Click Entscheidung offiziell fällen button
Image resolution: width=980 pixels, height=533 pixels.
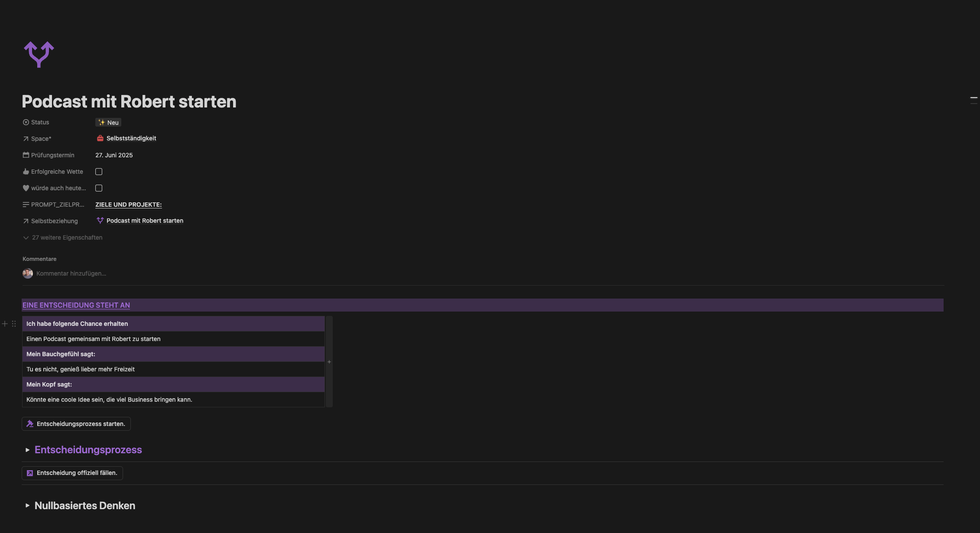(72, 473)
